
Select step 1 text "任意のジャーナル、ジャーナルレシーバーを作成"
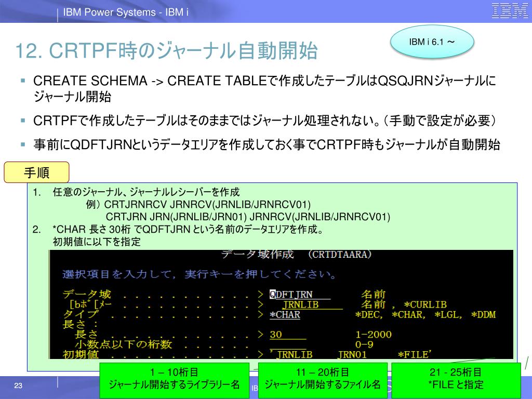pyautogui.click(x=146, y=192)
